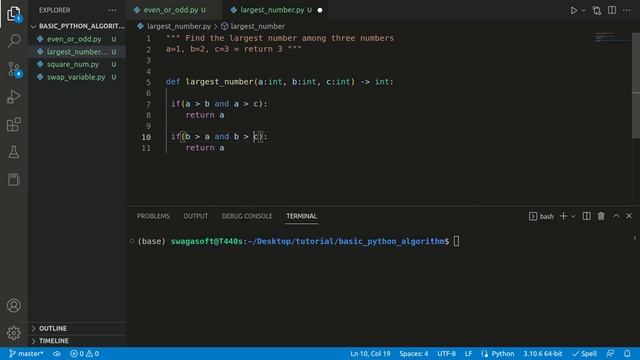The image size is (640, 360).
Task: Select interpreter 3.10.6 64-bit
Action: coord(543,353)
